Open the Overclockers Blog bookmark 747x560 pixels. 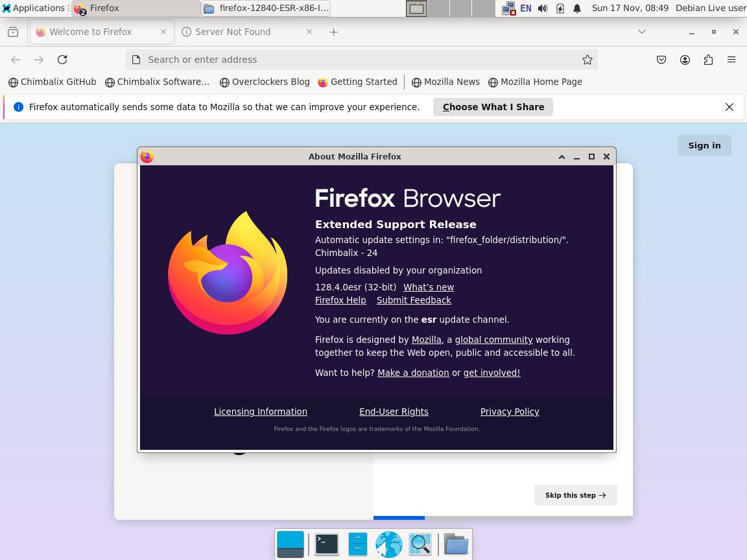point(265,82)
